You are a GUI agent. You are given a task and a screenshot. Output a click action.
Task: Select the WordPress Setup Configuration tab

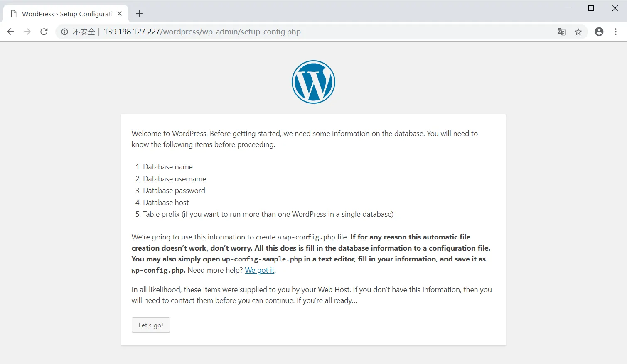coord(66,13)
